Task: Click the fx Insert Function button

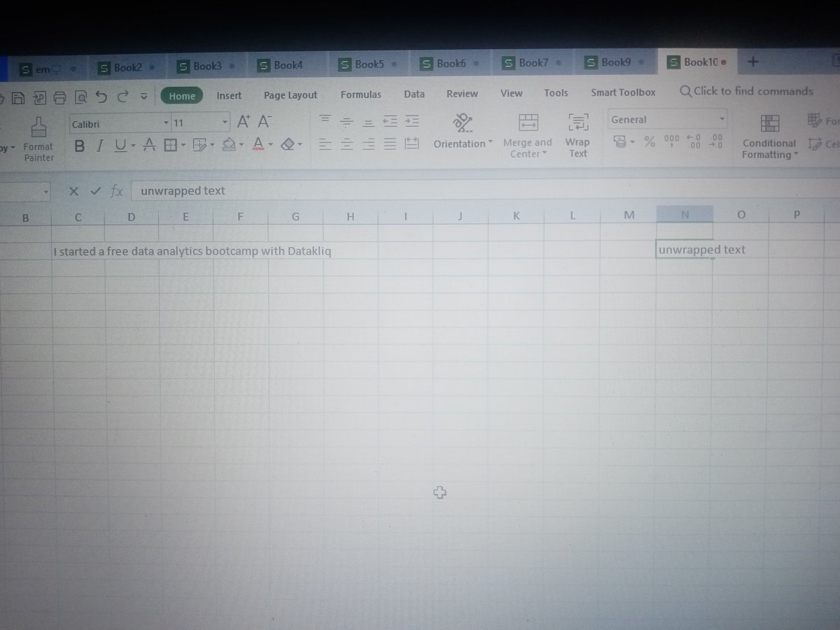Action: [117, 191]
